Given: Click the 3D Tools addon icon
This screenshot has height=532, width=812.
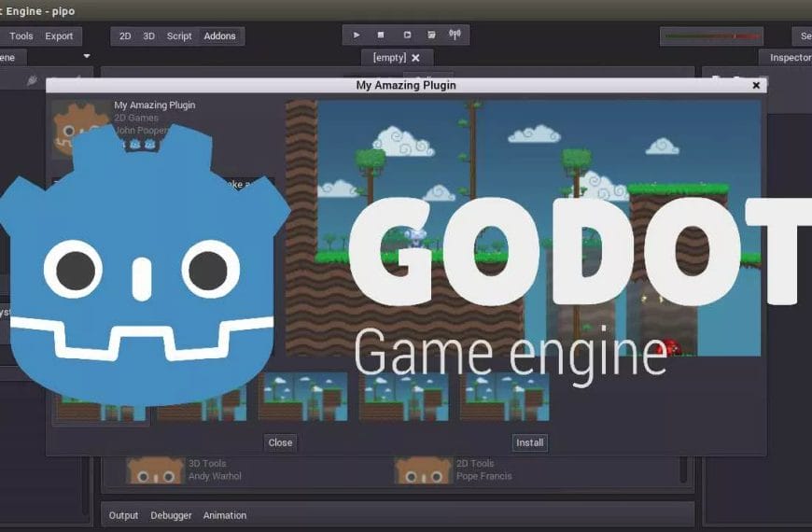Looking at the screenshot, I should (155, 470).
